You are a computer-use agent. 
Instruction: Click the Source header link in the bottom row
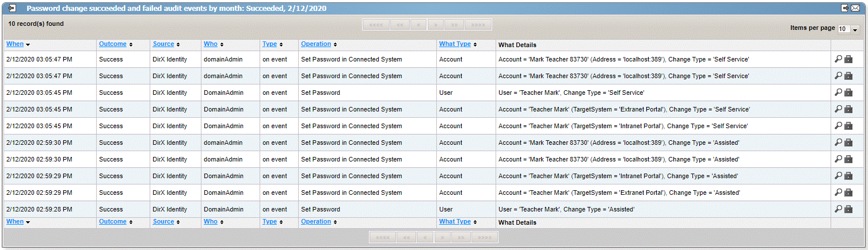coord(163,222)
